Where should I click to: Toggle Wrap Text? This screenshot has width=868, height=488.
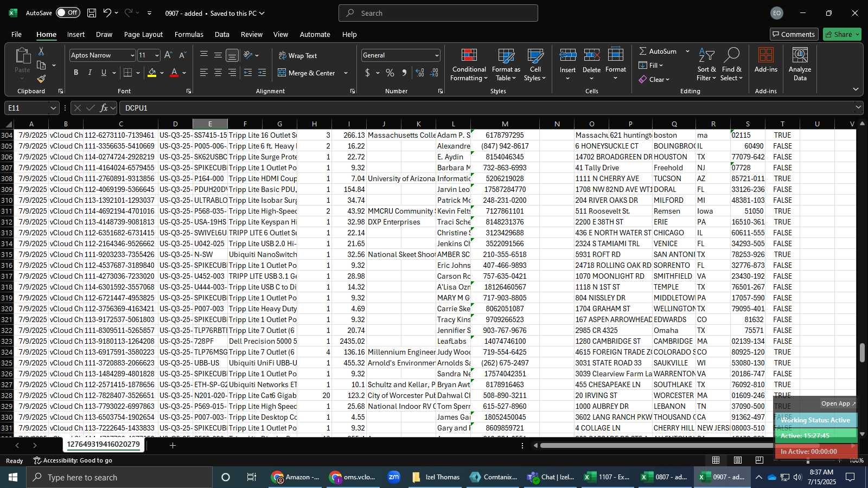point(298,55)
